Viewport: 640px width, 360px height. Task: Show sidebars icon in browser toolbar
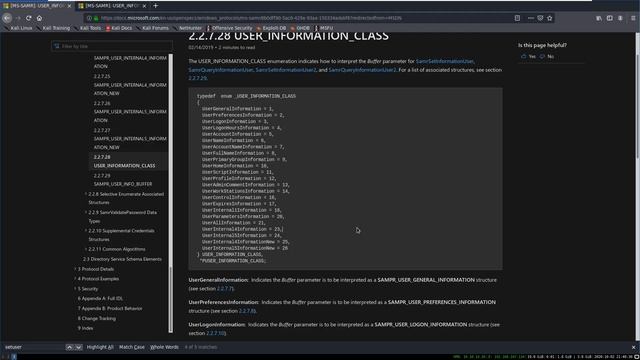coord(609,18)
